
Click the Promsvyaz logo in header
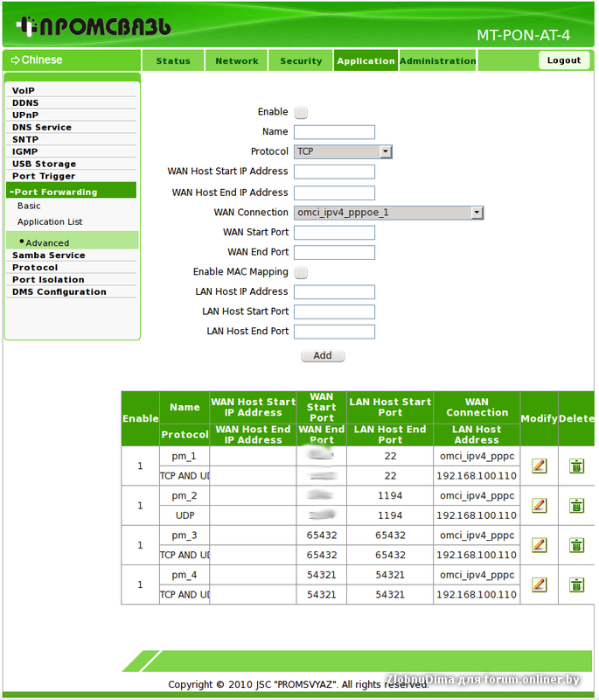coord(94,26)
